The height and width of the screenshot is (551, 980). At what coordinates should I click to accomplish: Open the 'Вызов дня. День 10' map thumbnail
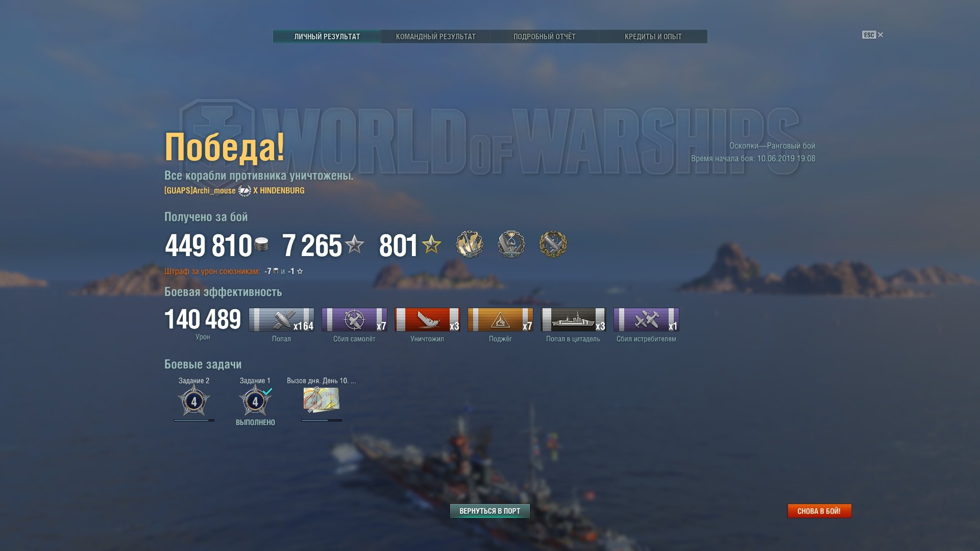321,399
